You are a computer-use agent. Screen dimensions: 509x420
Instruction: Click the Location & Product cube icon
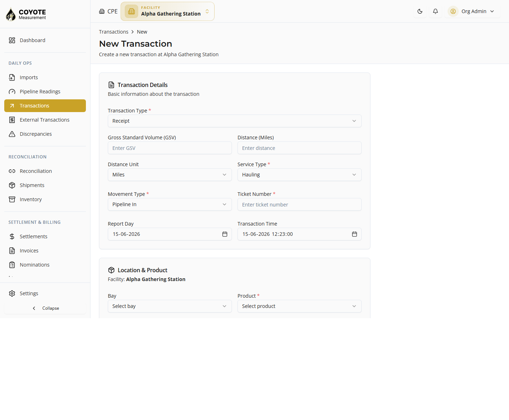111,270
